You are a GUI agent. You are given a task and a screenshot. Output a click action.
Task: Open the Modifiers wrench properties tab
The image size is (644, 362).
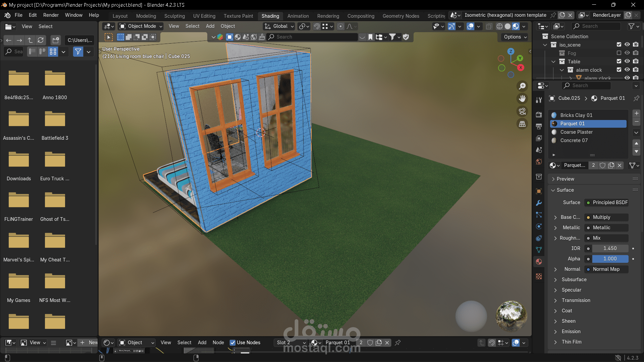pyautogui.click(x=539, y=203)
